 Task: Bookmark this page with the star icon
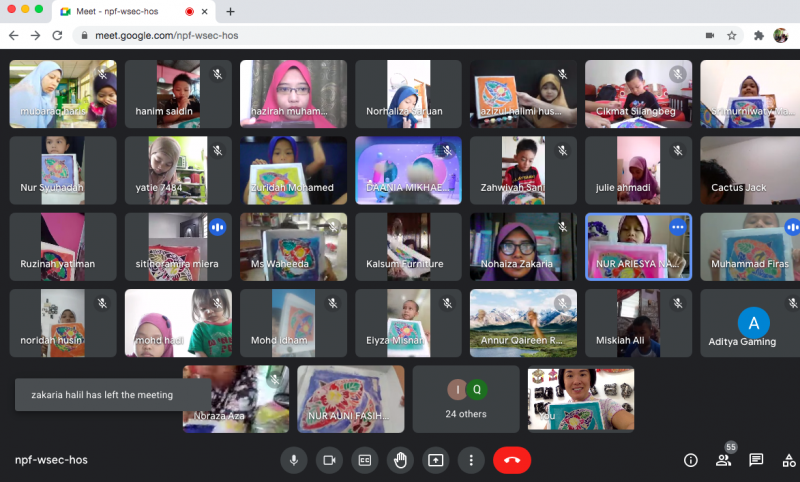point(732,35)
